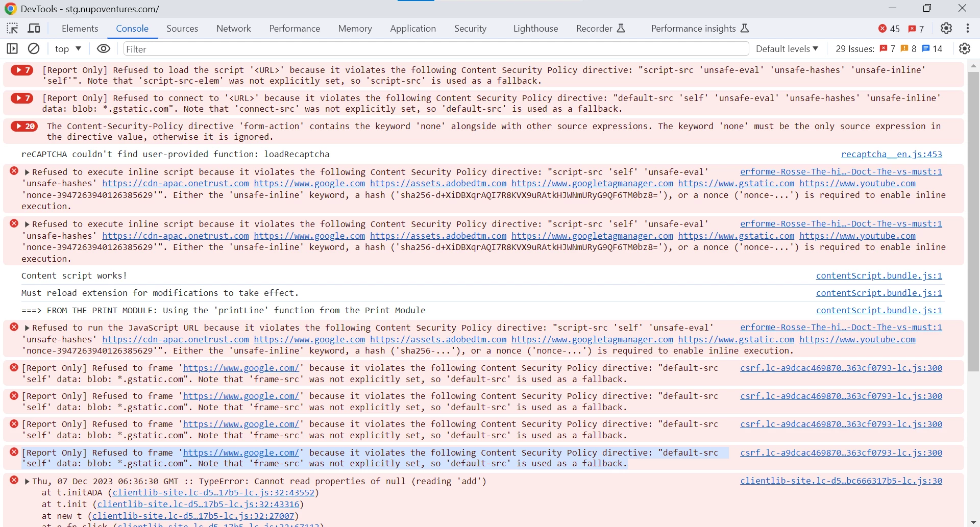Screen dimensions: 980x527
Task: Open the Network tab
Action: pyautogui.click(x=234, y=29)
